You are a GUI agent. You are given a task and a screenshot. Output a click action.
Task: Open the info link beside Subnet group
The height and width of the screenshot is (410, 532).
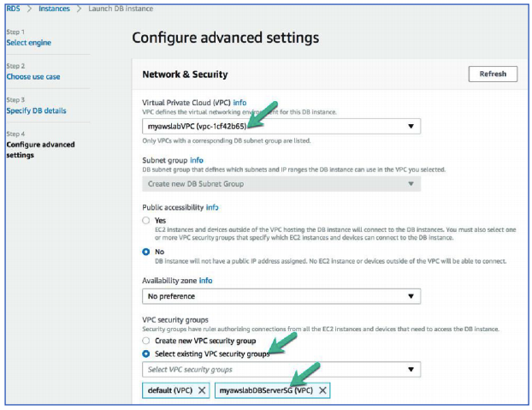[197, 159]
